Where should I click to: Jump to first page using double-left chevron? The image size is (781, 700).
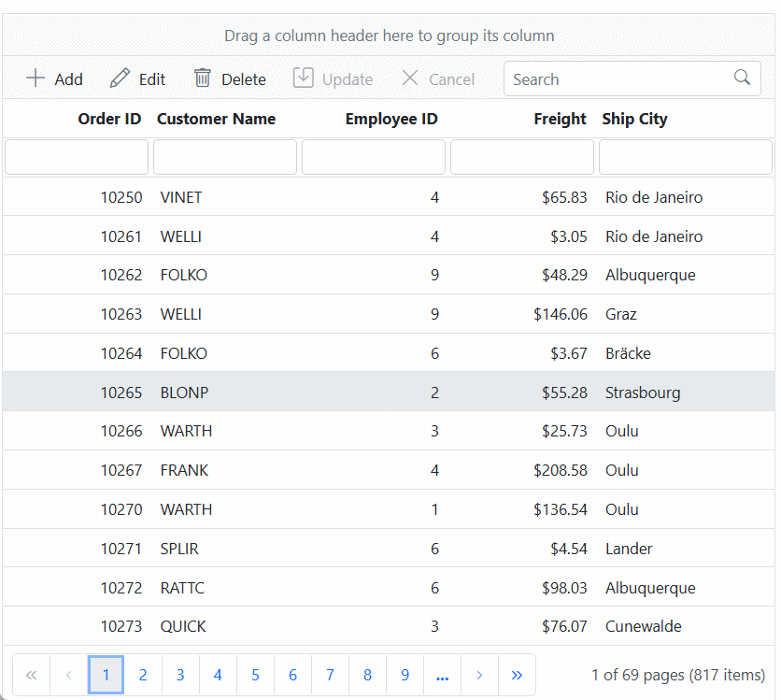[31, 674]
